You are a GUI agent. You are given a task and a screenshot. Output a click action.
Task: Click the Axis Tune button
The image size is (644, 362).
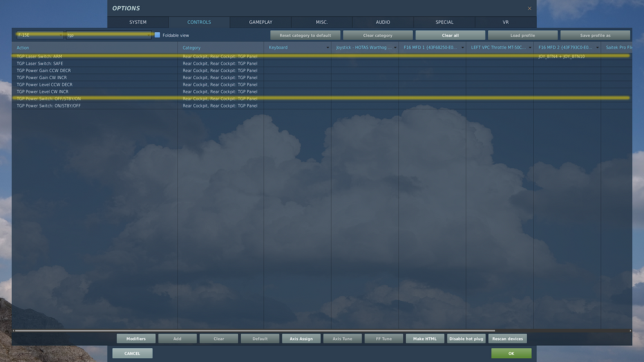(343, 339)
